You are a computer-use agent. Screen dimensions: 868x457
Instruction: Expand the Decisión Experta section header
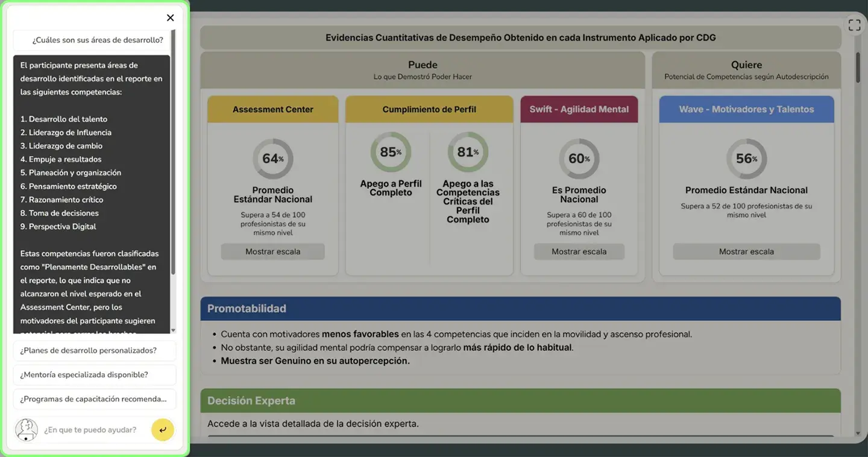pyautogui.click(x=521, y=401)
